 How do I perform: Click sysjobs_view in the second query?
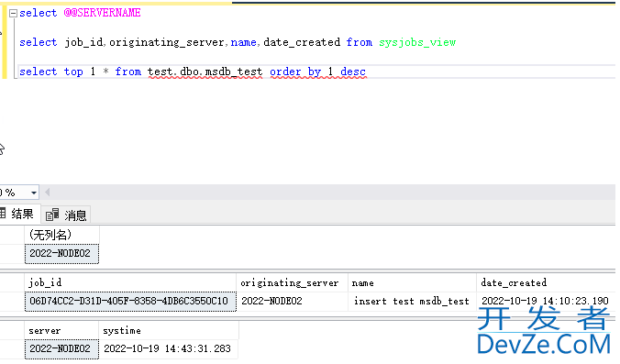417,42
